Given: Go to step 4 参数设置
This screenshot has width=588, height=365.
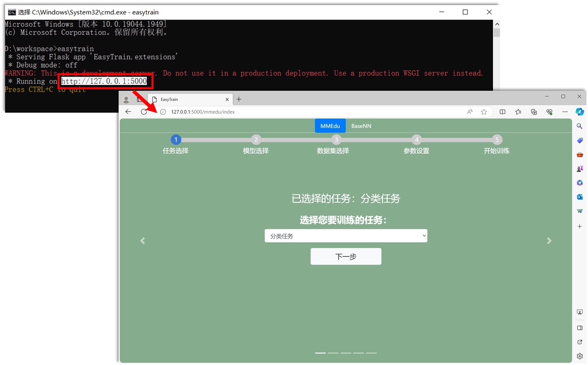Looking at the screenshot, I should tap(417, 140).
